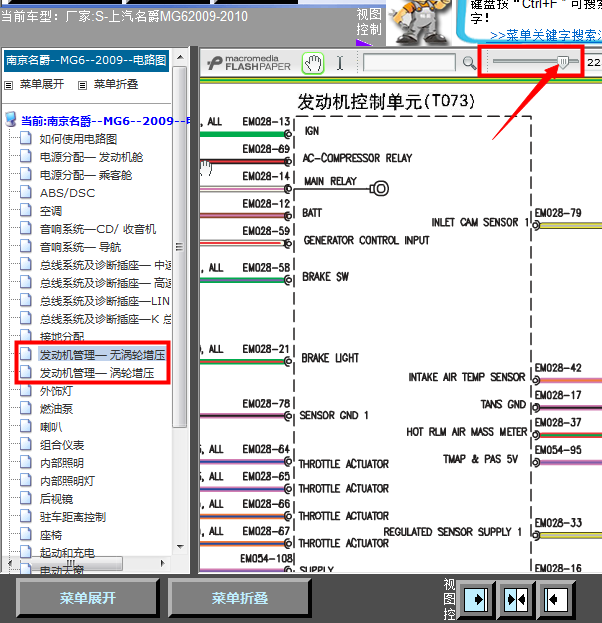Click the EM028-79 pin label
The image size is (602, 623).
point(558,213)
